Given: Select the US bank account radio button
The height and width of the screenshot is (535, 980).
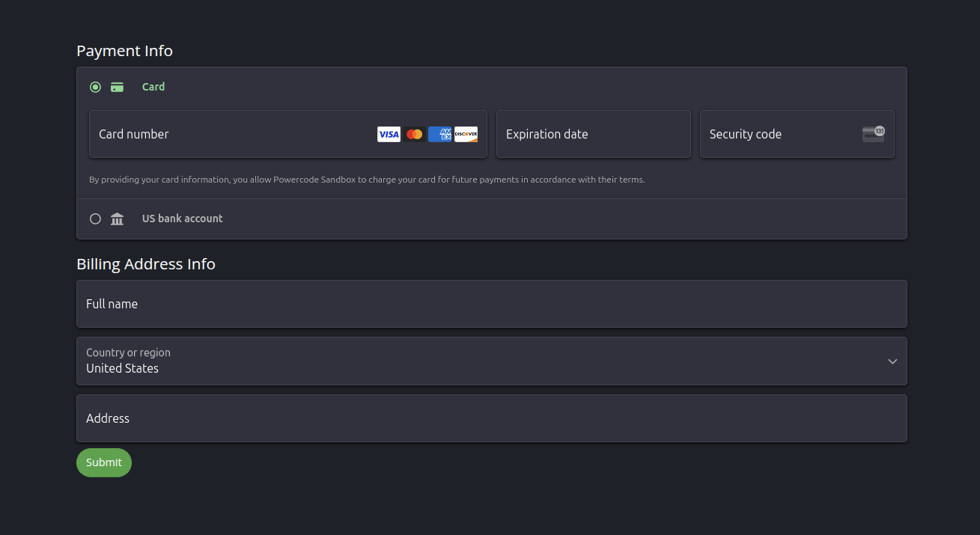Looking at the screenshot, I should 95,218.
